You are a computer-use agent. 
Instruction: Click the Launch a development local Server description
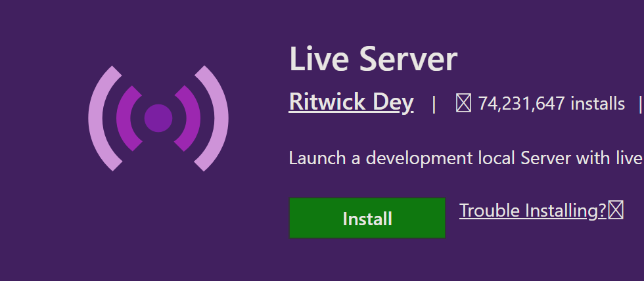click(x=466, y=158)
